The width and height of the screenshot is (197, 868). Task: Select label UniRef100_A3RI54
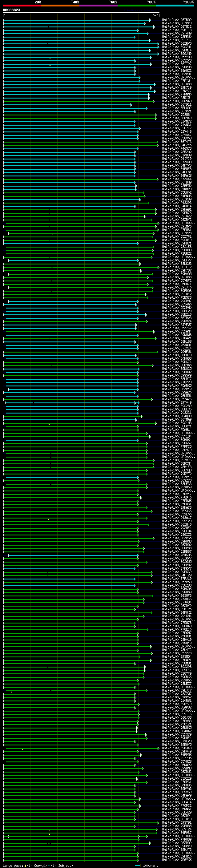177,98
